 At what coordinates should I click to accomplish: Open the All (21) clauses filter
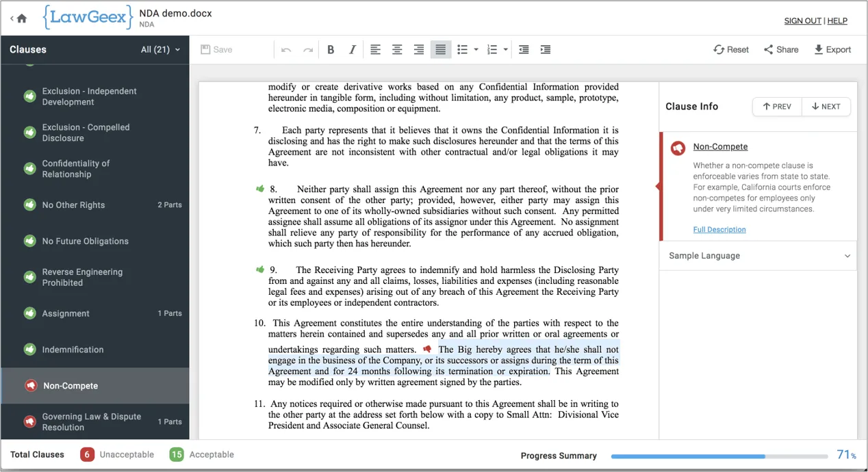tap(161, 50)
